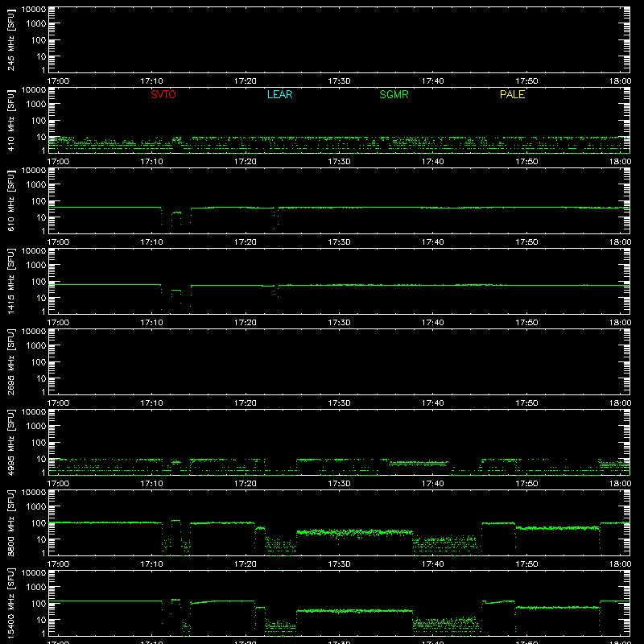Image resolution: width=644 pixels, height=644 pixels.
Task: Click the 10000 tick value on 245 MHz axis
Action: (34, 10)
